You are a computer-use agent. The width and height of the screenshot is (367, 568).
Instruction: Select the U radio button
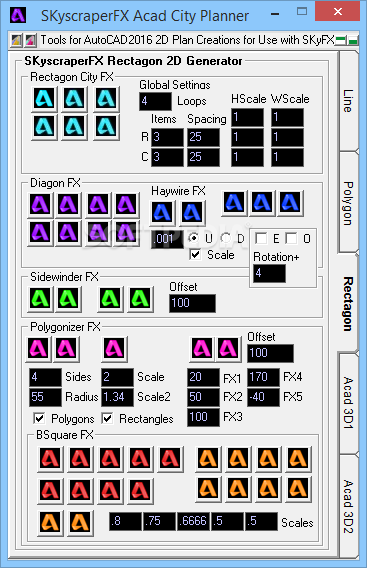[194, 238]
